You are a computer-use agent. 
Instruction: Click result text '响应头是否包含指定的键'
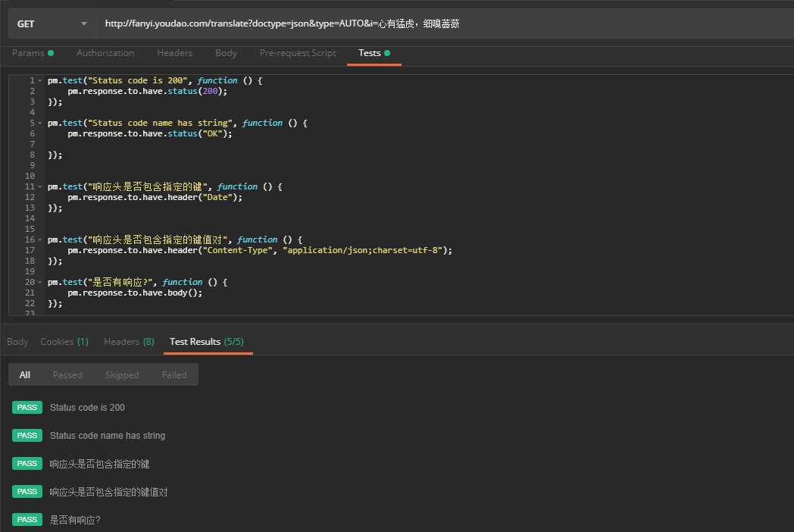coord(99,464)
